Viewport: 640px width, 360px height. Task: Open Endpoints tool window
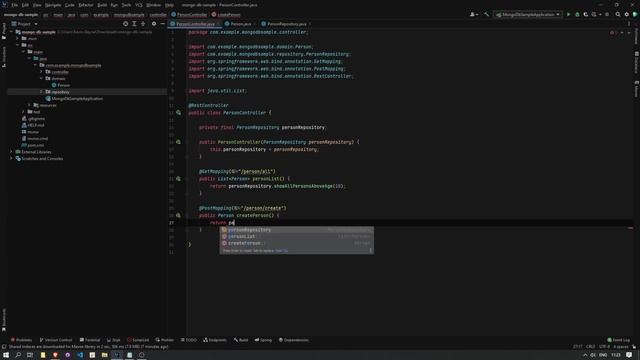215,340
